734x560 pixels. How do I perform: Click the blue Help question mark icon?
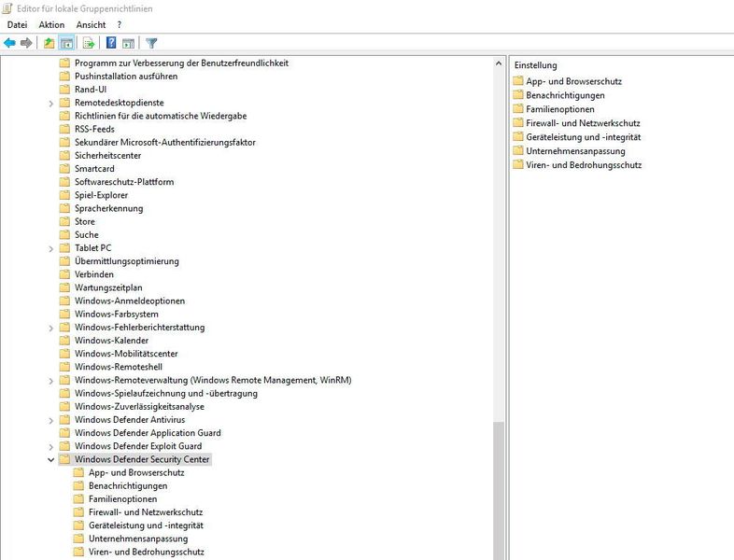111,43
